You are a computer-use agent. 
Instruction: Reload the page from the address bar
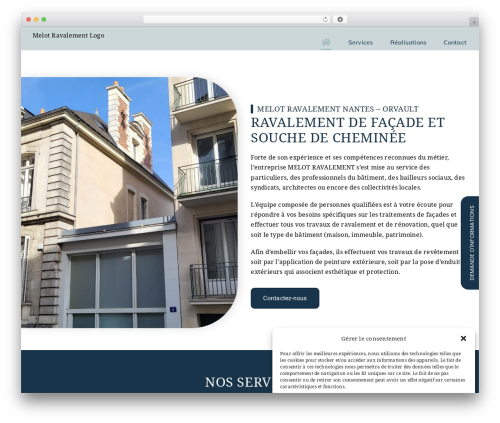325,19
